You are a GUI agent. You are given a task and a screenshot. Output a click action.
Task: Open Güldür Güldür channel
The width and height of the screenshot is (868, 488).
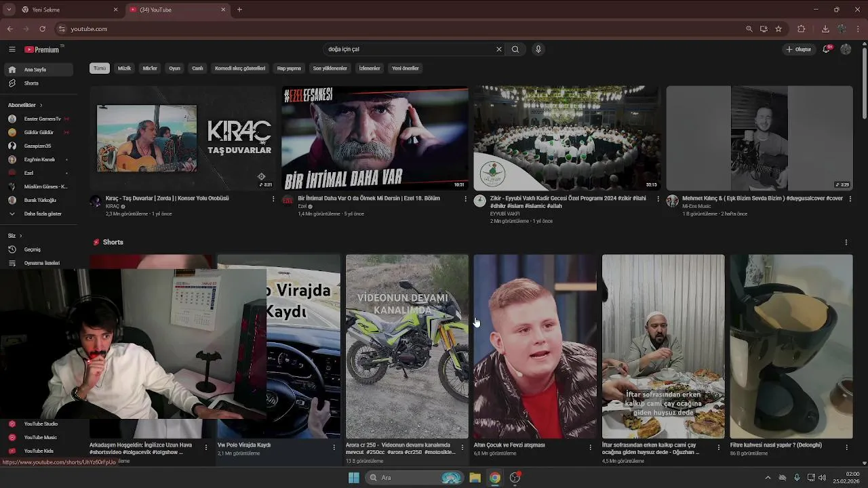(39, 132)
